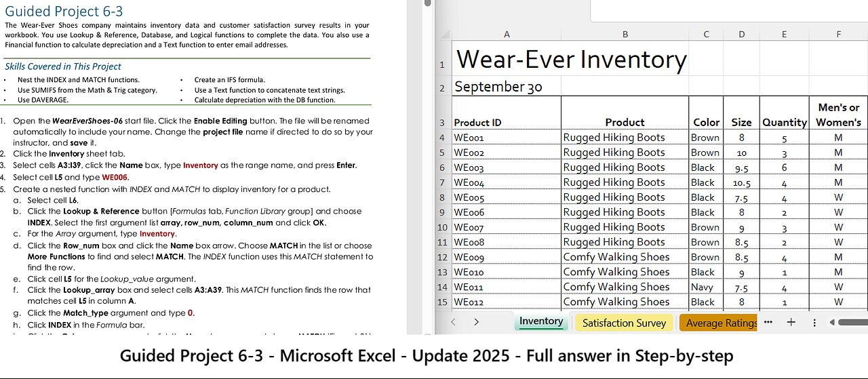Select column A header
868x379 pixels.
click(507, 35)
